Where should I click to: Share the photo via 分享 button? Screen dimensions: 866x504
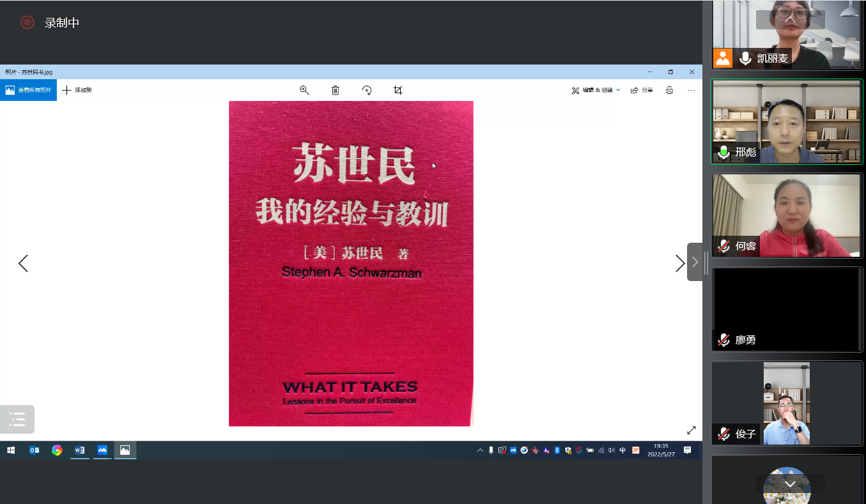click(642, 90)
